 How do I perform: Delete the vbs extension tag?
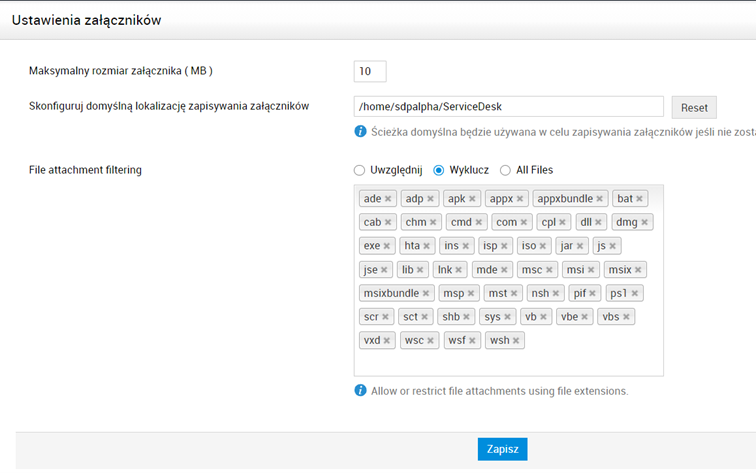627,317
